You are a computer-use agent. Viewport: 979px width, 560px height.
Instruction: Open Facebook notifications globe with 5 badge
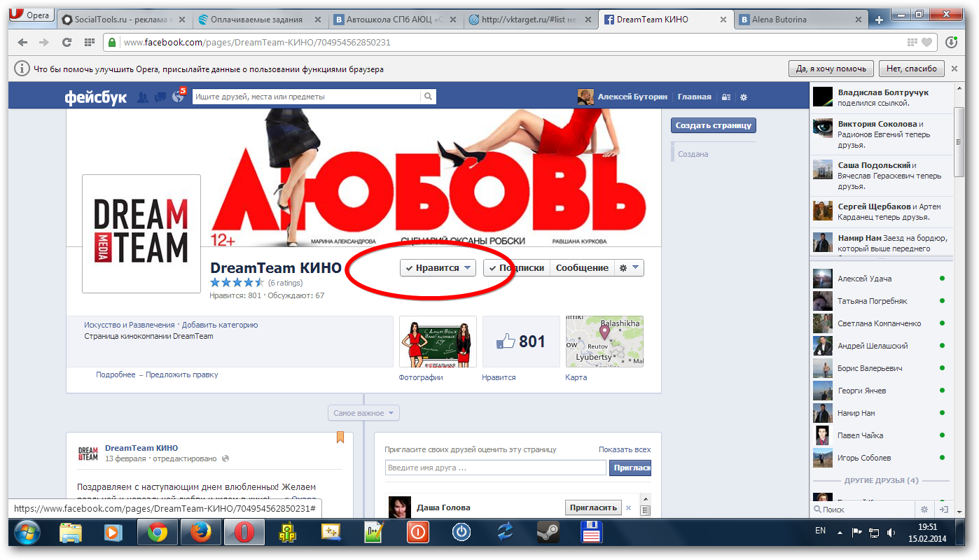(179, 97)
